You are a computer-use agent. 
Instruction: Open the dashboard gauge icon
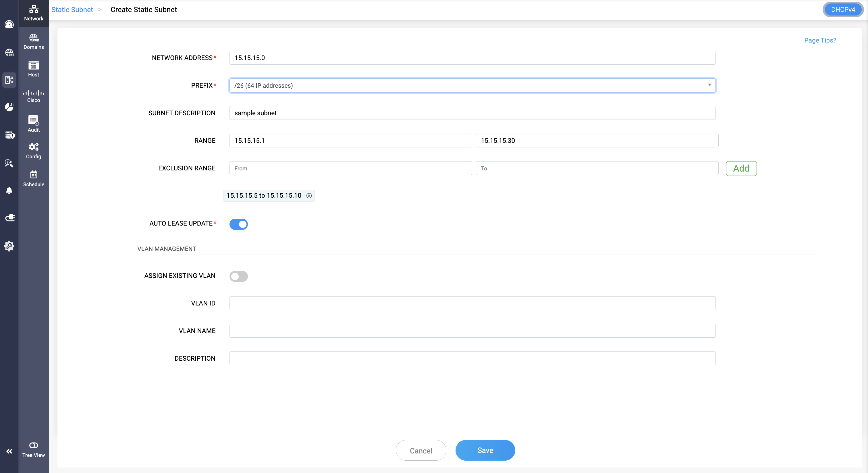pos(9,24)
